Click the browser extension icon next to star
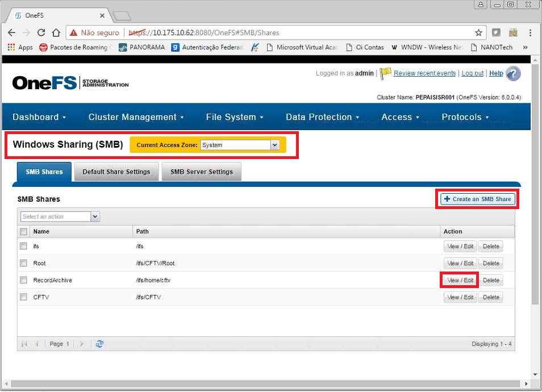Screen dimensions: 542x392 (x=496, y=32)
